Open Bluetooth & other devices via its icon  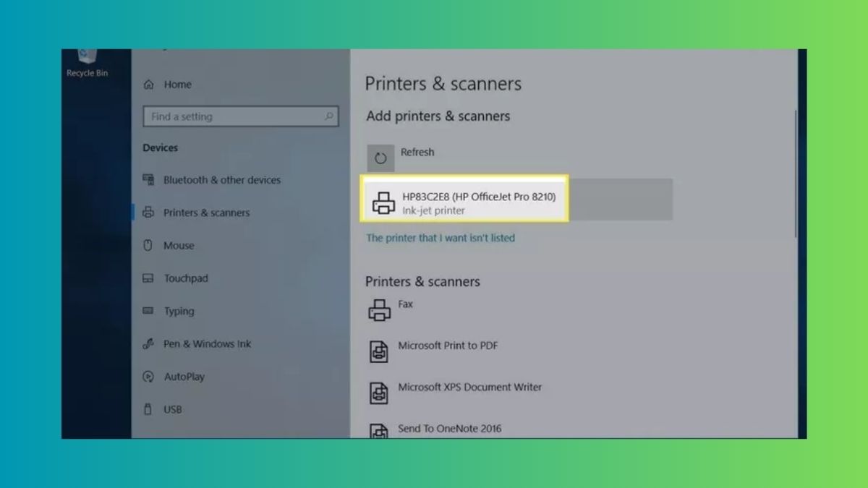(148, 180)
